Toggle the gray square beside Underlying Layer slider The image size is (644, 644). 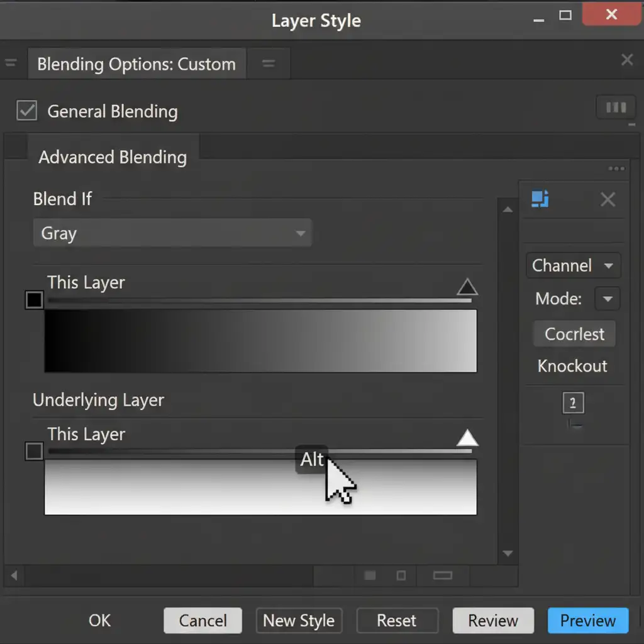[x=34, y=451]
